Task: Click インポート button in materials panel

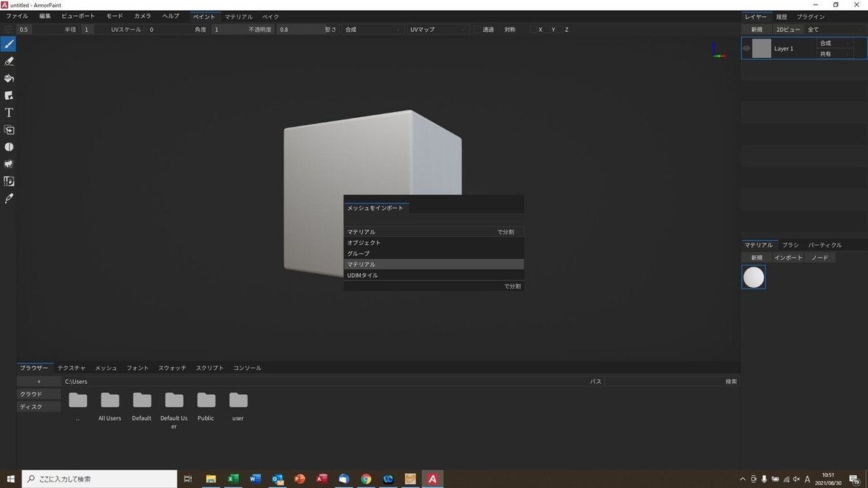Action: click(x=788, y=257)
